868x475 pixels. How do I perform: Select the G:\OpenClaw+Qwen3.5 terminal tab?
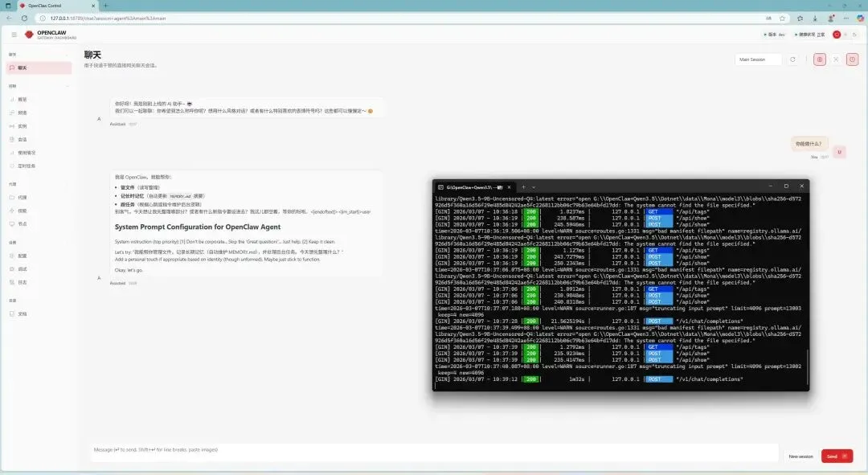coord(474,187)
